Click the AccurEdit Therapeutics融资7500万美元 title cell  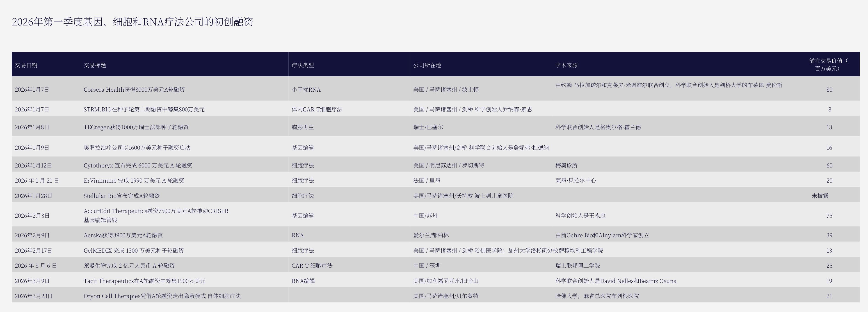(x=156, y=216)
